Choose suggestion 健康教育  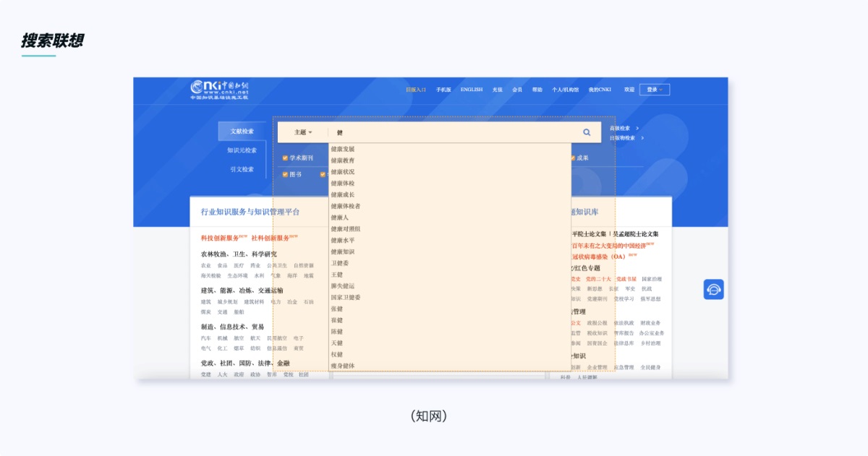coord(343,160)
